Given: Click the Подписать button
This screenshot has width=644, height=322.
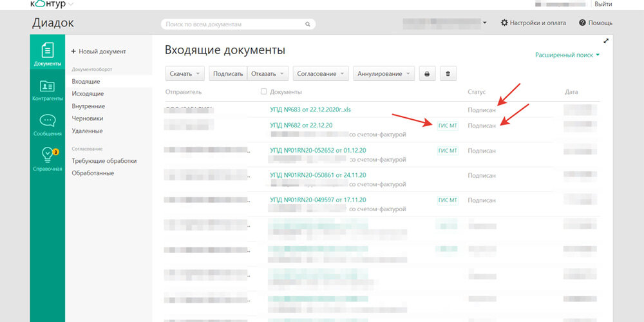Looking at the screenshot, I should (227, 74).
